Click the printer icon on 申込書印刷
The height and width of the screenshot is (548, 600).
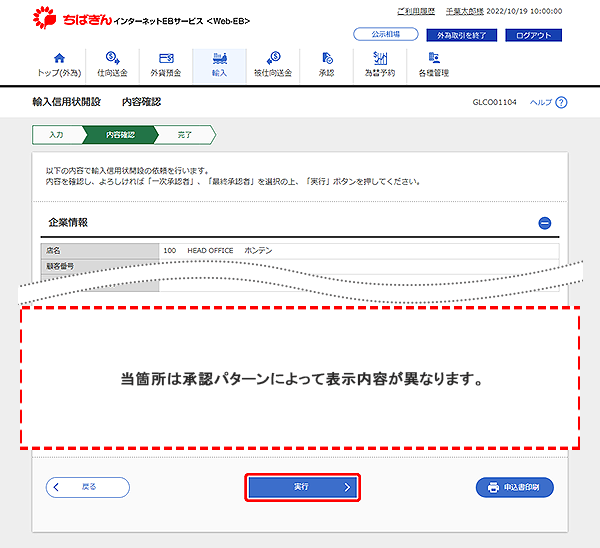coord(493,487)
